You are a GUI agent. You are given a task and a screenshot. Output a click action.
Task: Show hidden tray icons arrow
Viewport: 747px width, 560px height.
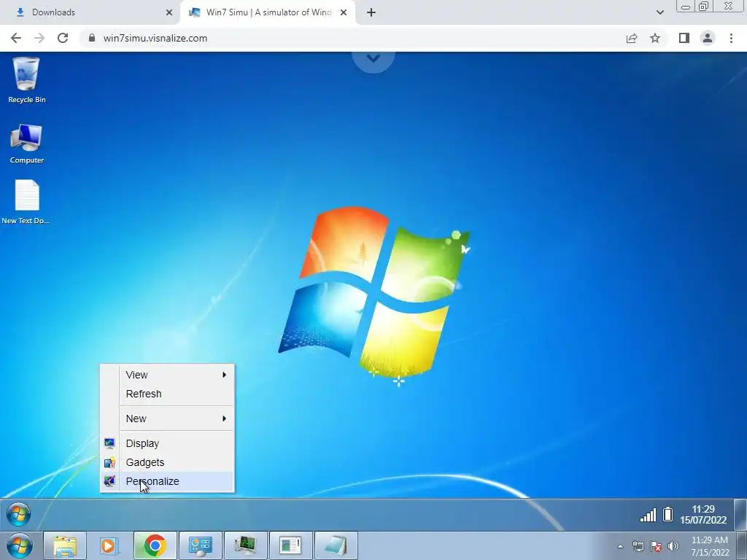click(620, 546)
